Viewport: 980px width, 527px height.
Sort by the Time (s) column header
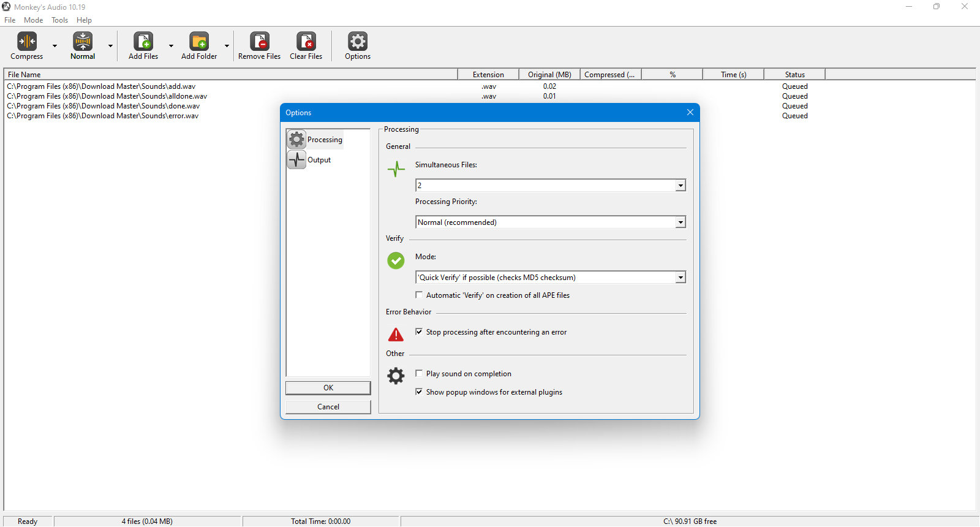tap(733, 74)
